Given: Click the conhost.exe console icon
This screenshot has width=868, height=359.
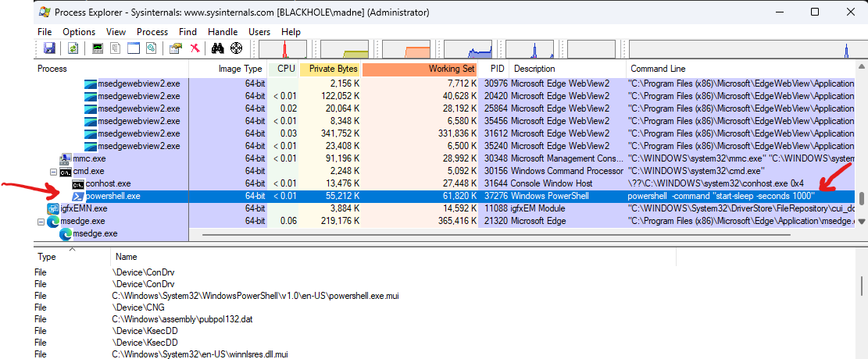Looking at the screenshot, I should click(78, 183).
